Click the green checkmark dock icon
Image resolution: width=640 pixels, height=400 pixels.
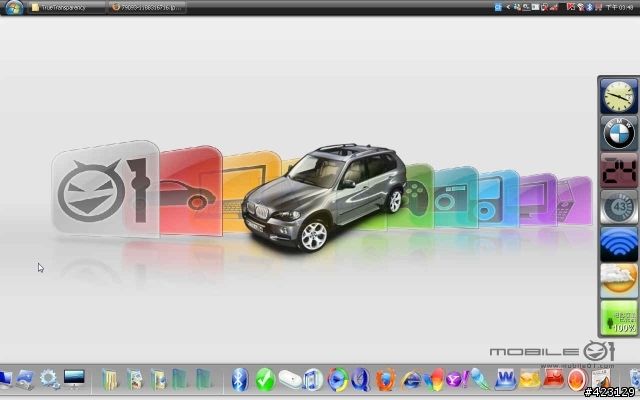point(266,380)
